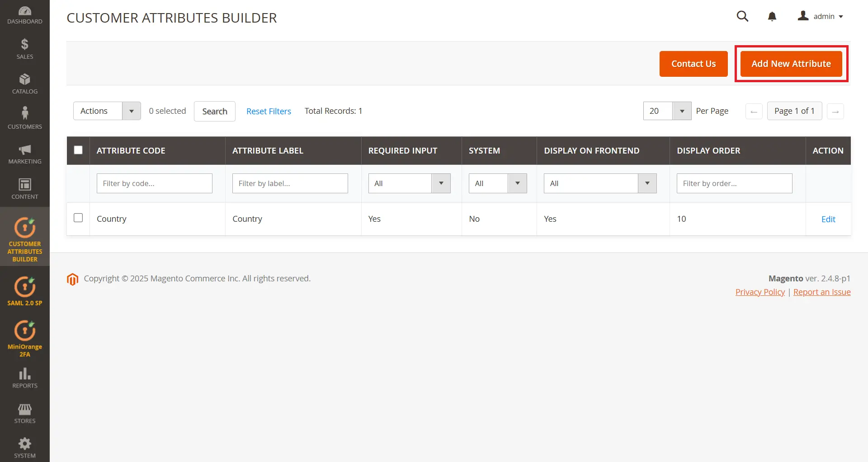Viewport: 868px width, 462px height.
Task: Select the select-all checkbox in table header
Action: click(x=78, y=150)
